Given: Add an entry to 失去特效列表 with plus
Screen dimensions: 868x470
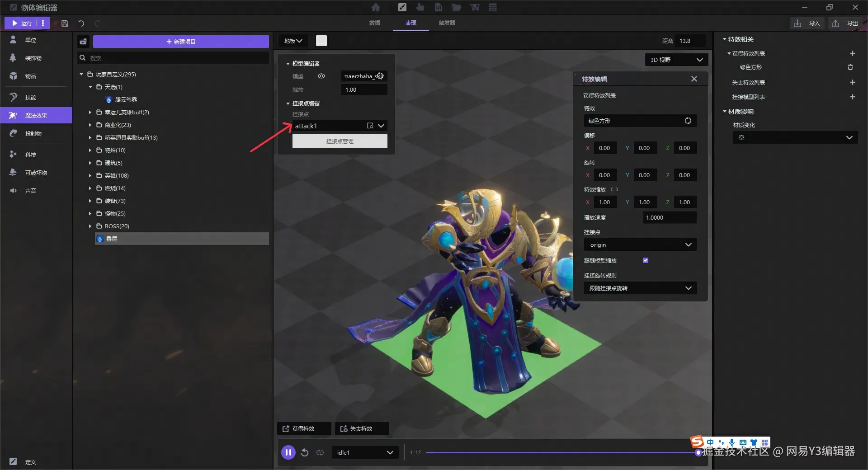Looking at the screenshot, I should (x=852, y=82).
